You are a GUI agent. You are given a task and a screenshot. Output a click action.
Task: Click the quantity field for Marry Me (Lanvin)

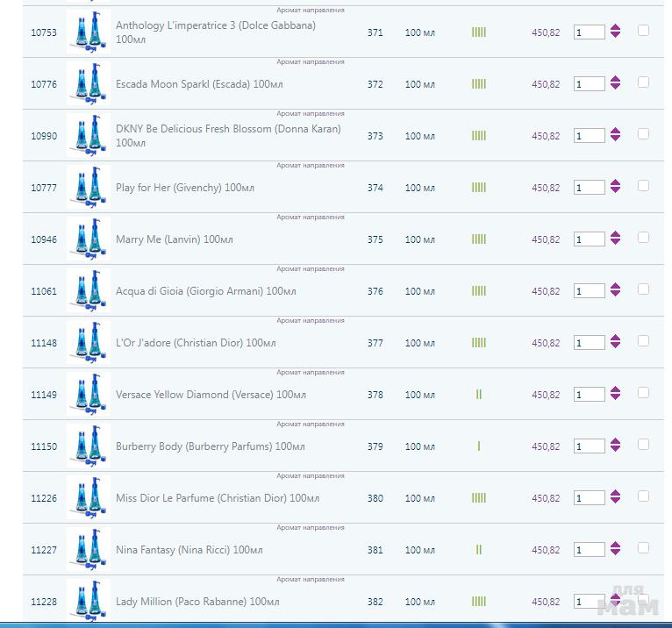coord(589,239)
